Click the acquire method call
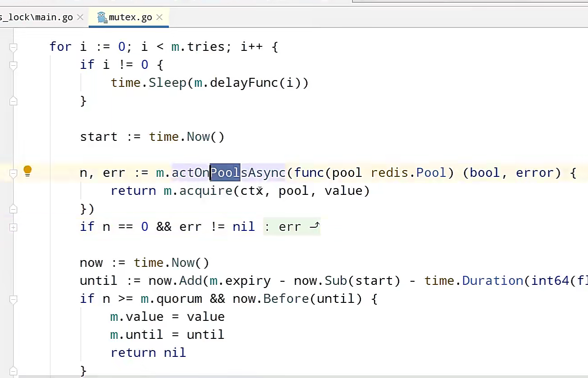 click(205, 191)
